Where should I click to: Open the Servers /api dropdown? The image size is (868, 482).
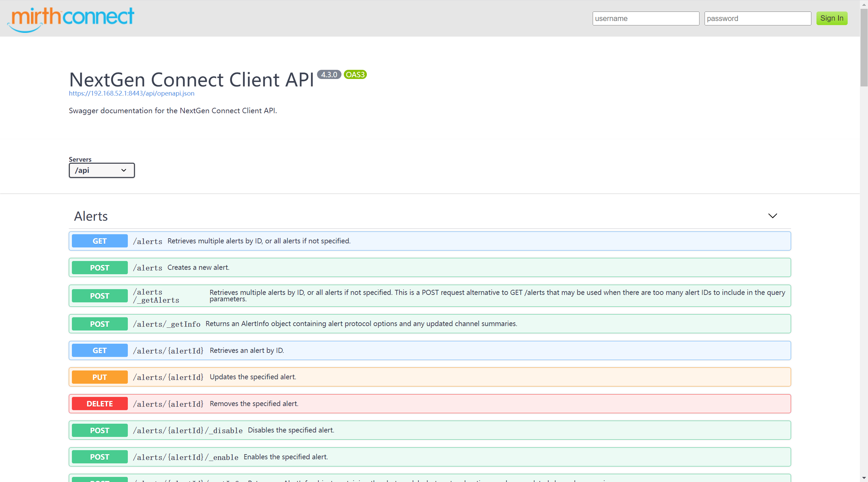(102, 170)
